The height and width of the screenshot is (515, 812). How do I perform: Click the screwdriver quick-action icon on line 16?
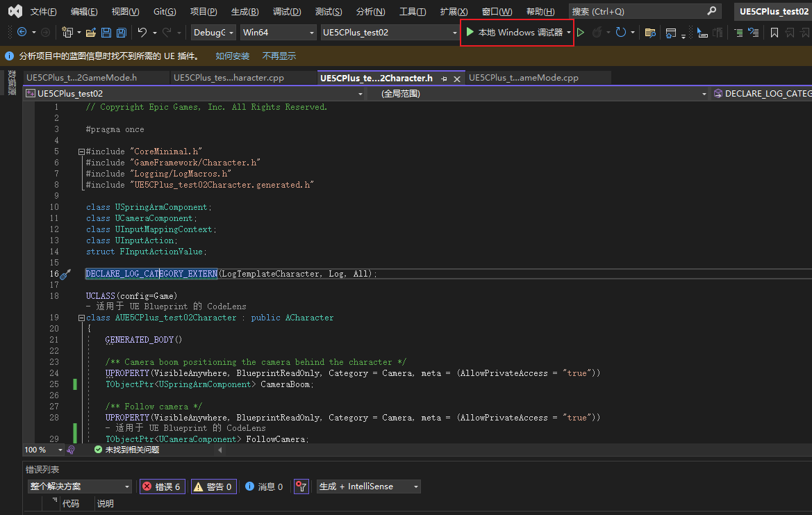65,274
